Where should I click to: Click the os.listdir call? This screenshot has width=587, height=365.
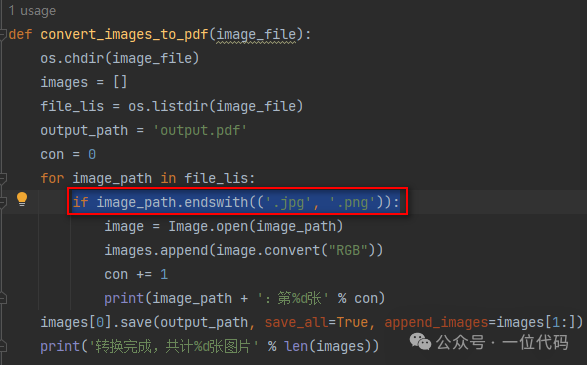(x=215, y=106)
